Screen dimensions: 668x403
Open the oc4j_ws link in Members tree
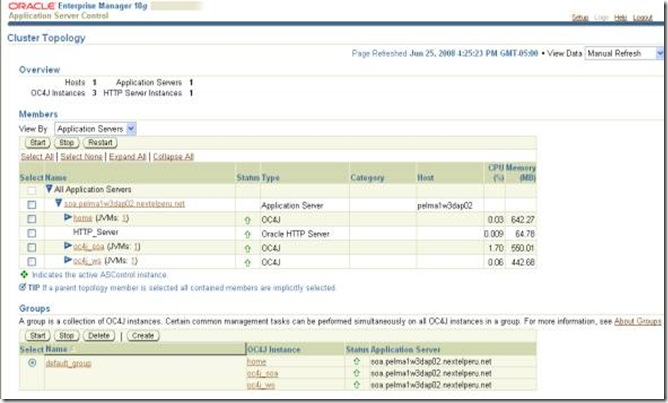(x=87, y=261)
